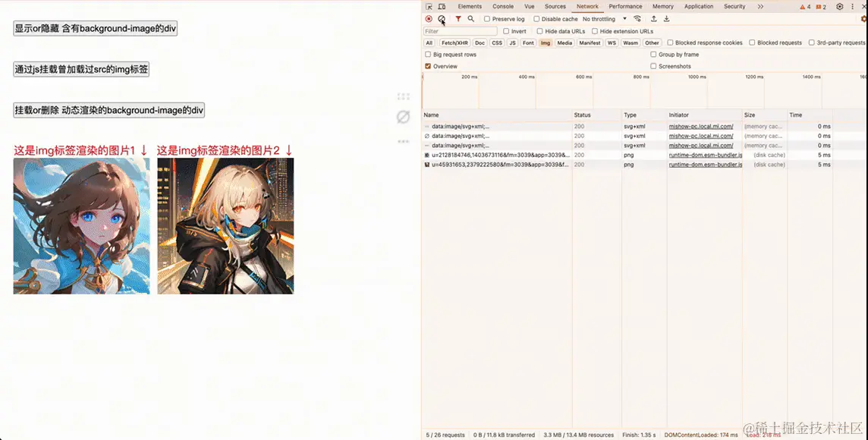Toggle the device toolbar icon
Image resolution: width=868 pixels, height=440 pixels.
[442, 6]
